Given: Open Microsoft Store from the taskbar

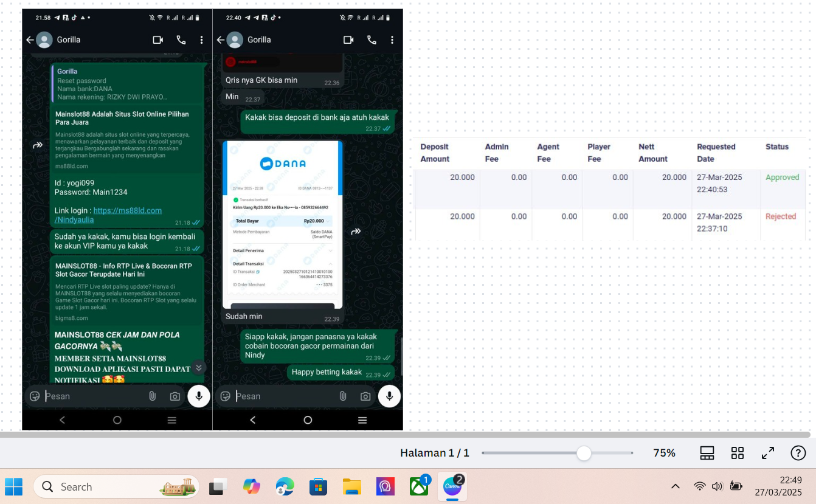Looking at the screenshot, I should coord(318,486).
